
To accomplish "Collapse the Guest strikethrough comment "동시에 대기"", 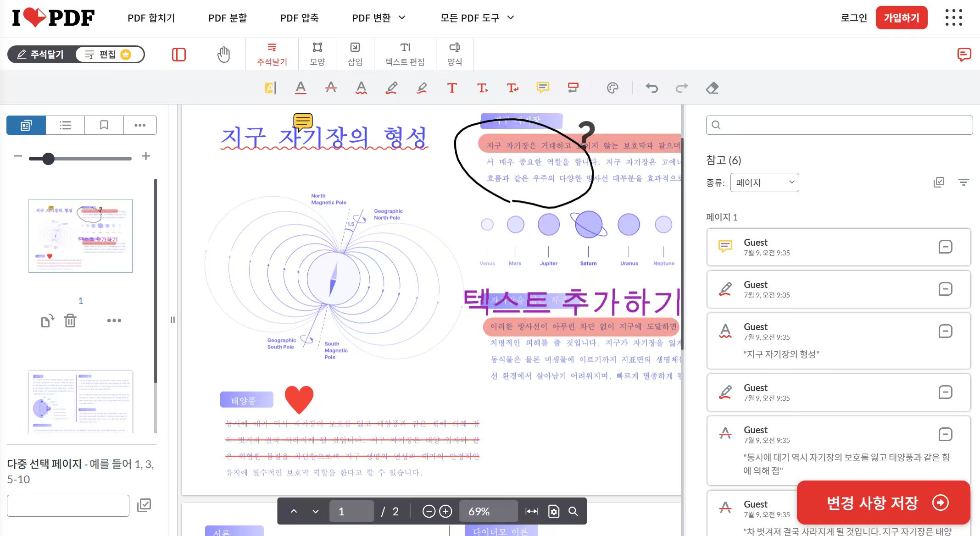I will click(x=945, y=434).
